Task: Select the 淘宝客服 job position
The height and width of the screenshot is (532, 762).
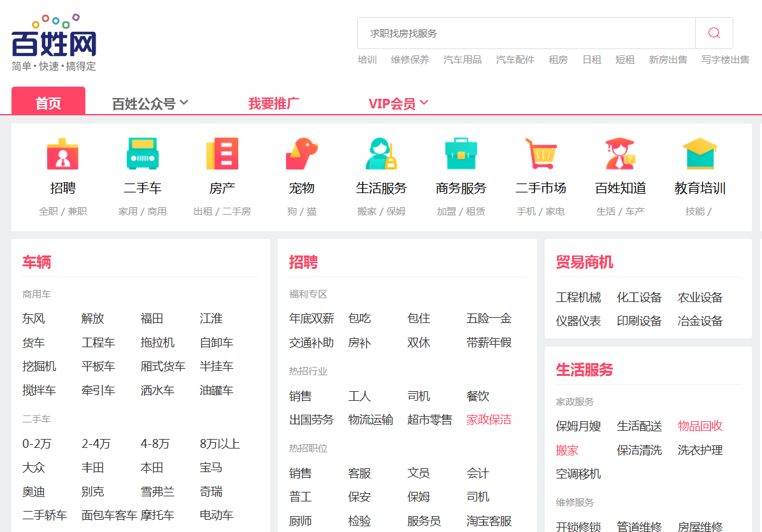Action: click(x=489, y=521)
